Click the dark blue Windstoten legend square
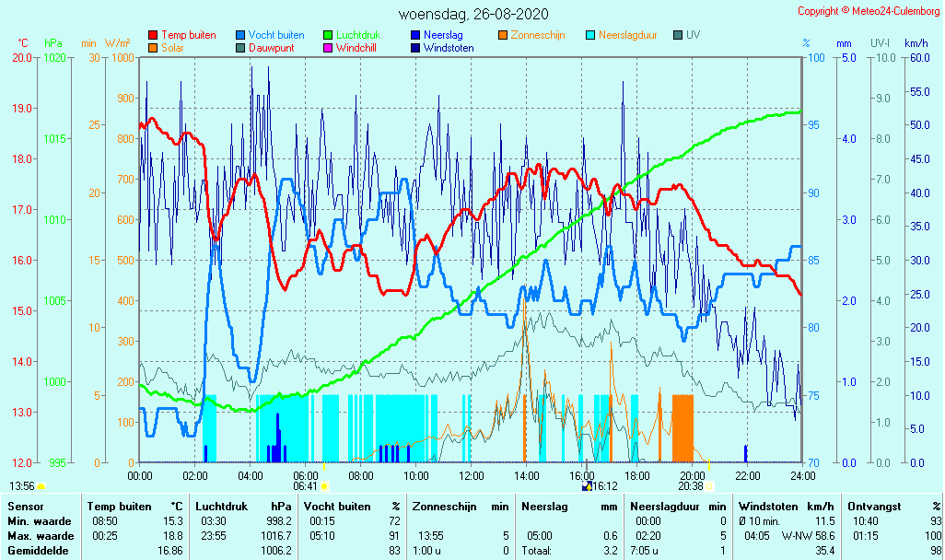Screen dimensions: 945x560 pos(415,48)
